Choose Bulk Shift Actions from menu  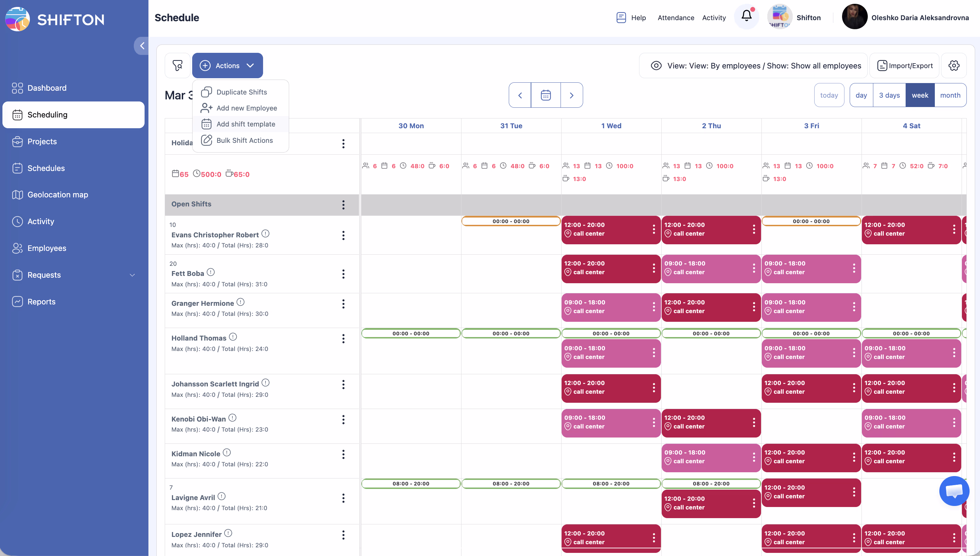point(244,140)
